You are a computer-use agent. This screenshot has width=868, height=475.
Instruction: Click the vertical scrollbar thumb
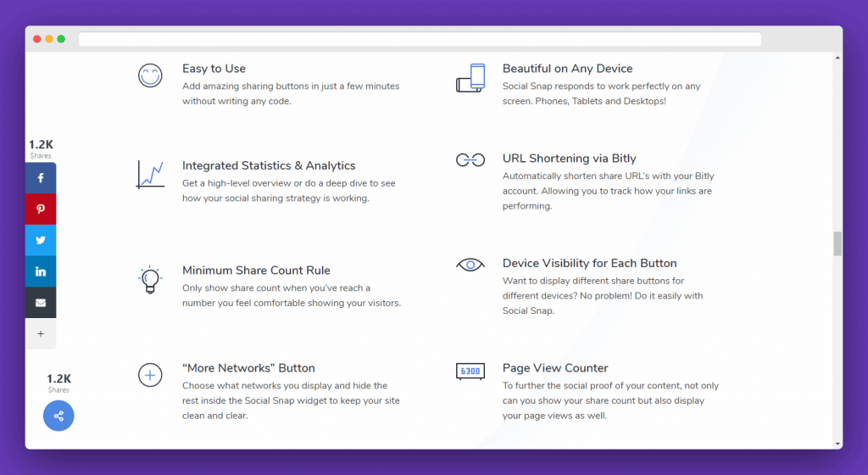click(x=837, y=244)
